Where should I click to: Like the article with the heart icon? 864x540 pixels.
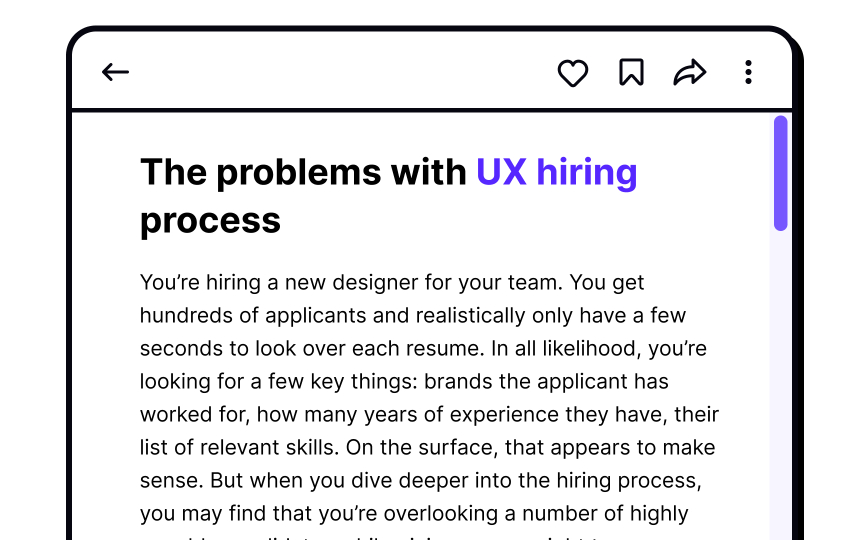coord(572,72)
